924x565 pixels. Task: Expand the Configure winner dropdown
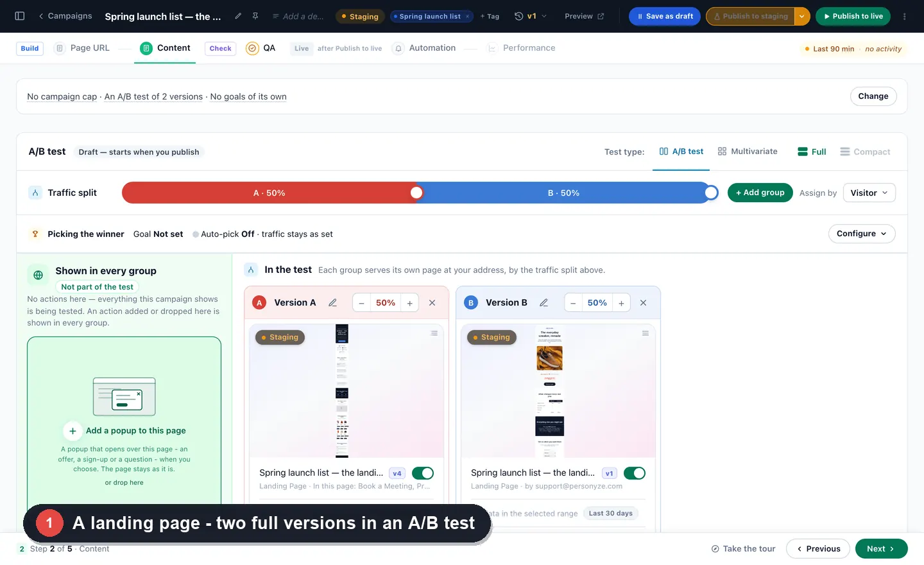(862, 234)
